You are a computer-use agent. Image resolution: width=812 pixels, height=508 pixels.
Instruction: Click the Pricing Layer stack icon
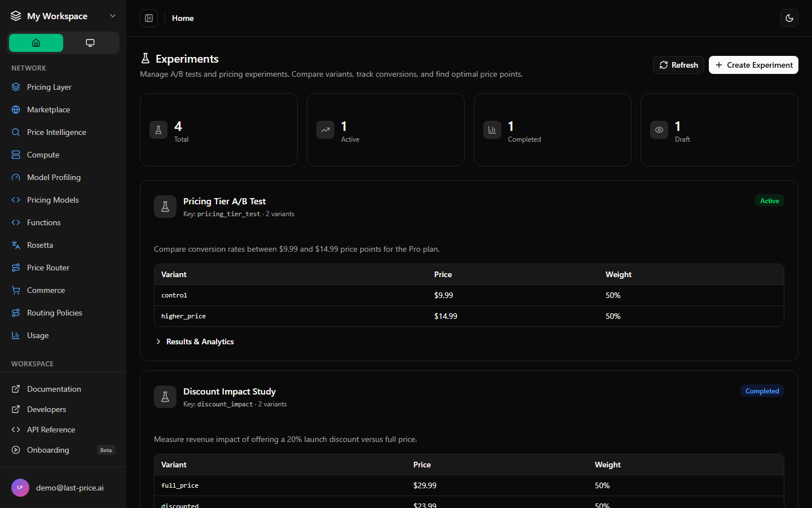(16, 87)
